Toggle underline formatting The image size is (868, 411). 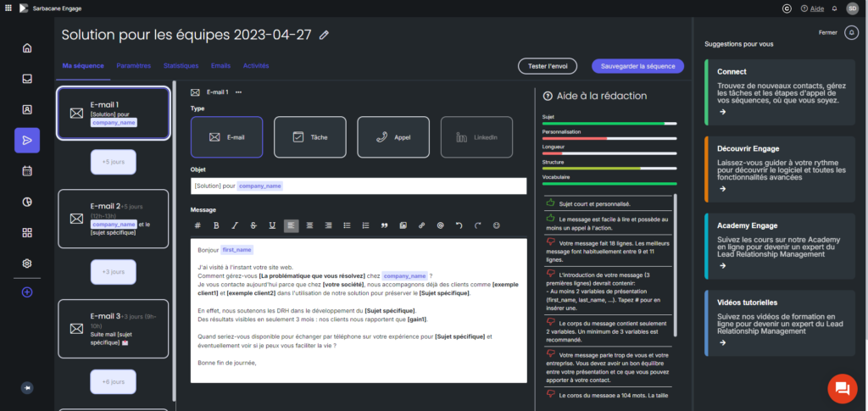coord(272,225)
